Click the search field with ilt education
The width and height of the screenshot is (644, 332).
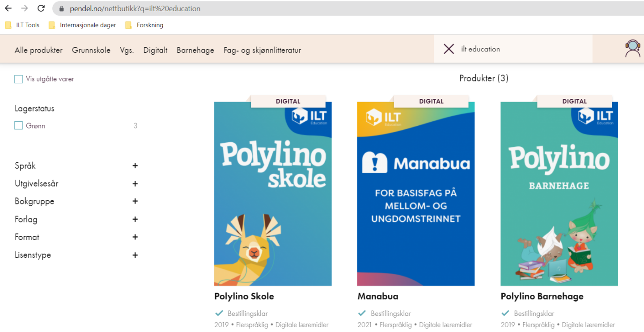(x=523, y=49)
